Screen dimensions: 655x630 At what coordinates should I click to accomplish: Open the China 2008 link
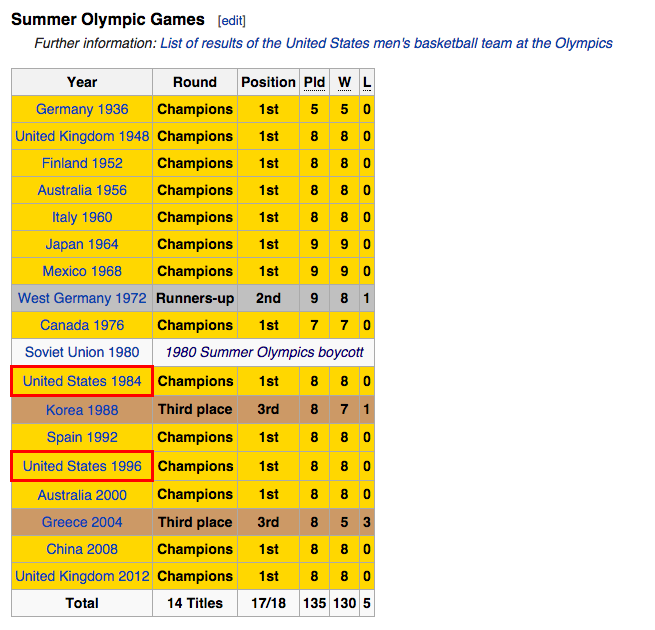82,549
